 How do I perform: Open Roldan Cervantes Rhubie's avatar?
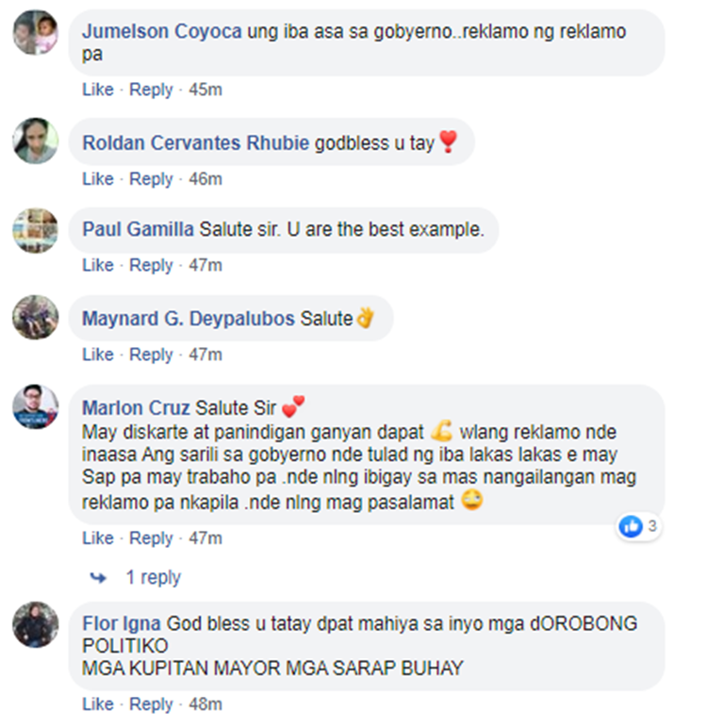click(x=35, y=141)
